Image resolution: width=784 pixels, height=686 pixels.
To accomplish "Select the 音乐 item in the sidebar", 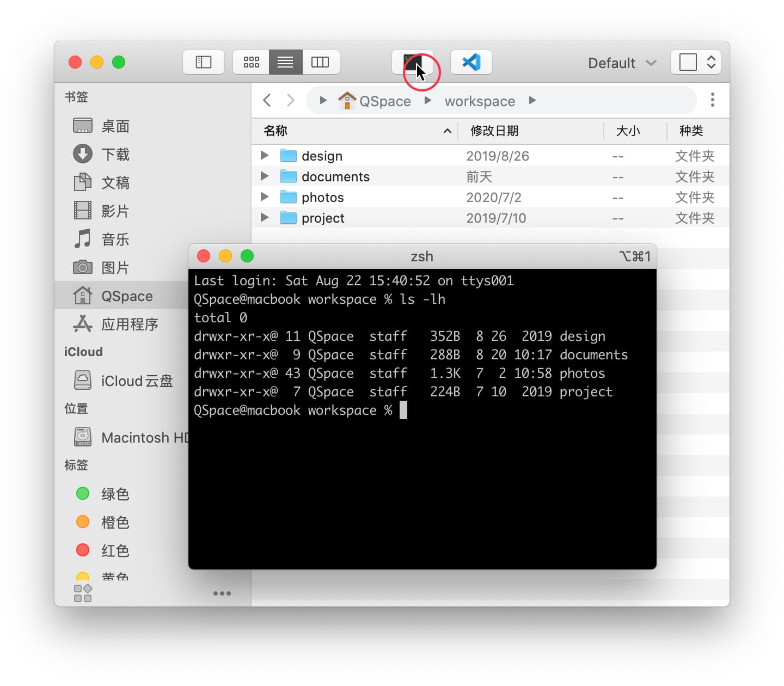I will pos(116,239).
